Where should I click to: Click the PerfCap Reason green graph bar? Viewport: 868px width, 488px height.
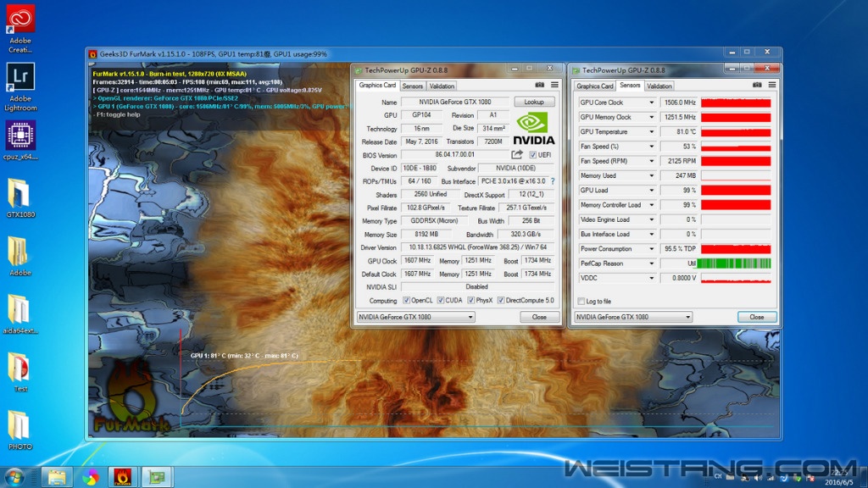click(734, 264)
